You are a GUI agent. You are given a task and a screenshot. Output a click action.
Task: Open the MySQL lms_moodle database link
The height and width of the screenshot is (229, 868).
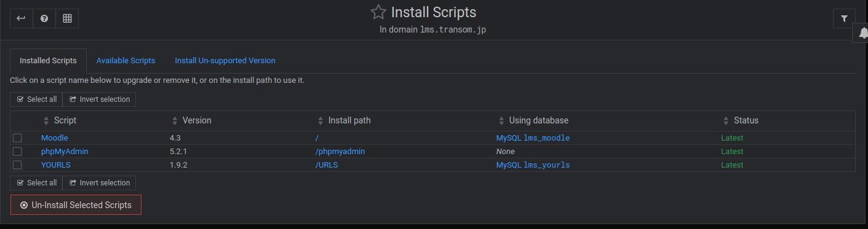tap(533, 138)
